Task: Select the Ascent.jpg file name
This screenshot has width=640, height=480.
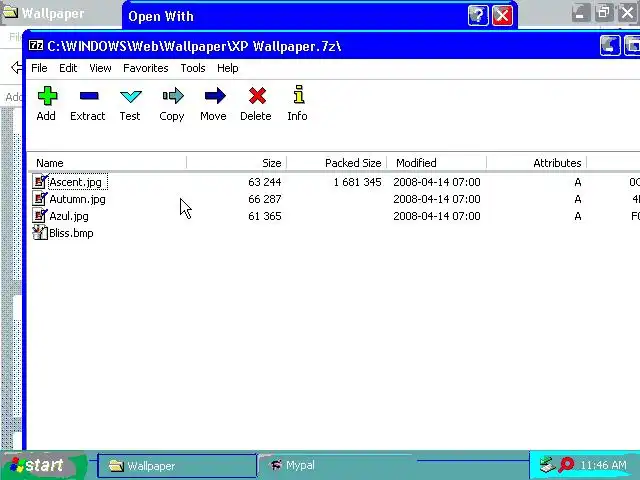Action: (x=76, y=182)
